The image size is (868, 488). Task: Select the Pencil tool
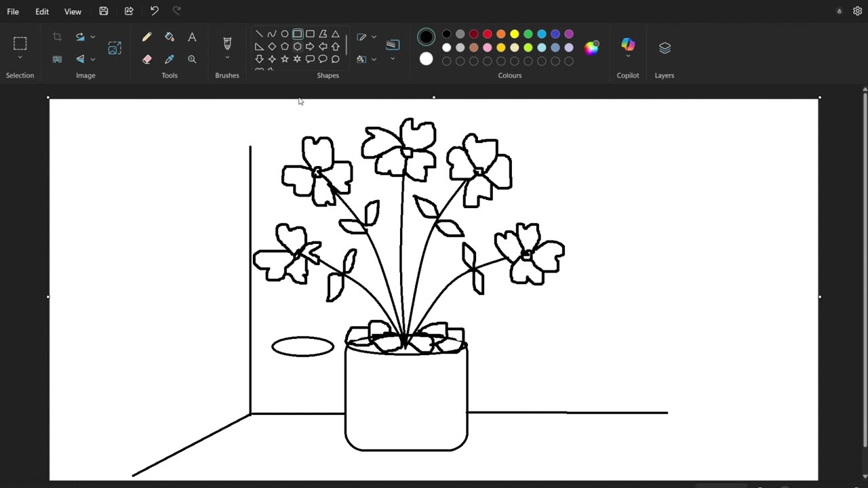146,37
